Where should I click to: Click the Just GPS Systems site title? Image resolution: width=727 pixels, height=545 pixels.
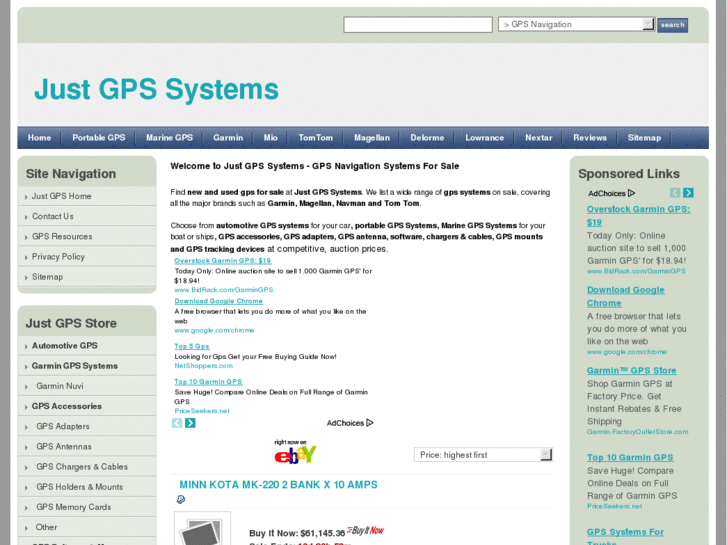[156, 89]
